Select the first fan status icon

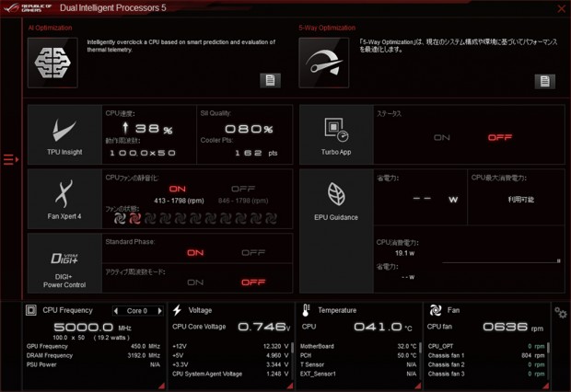[x=120, y=218]
